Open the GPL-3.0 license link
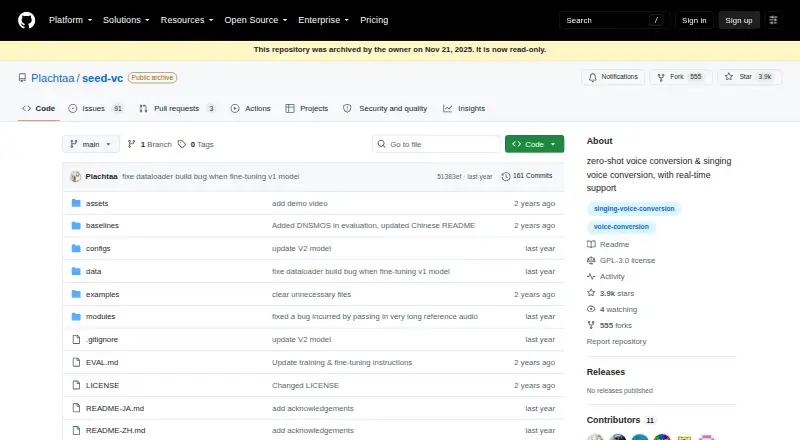 pos(621,260)
